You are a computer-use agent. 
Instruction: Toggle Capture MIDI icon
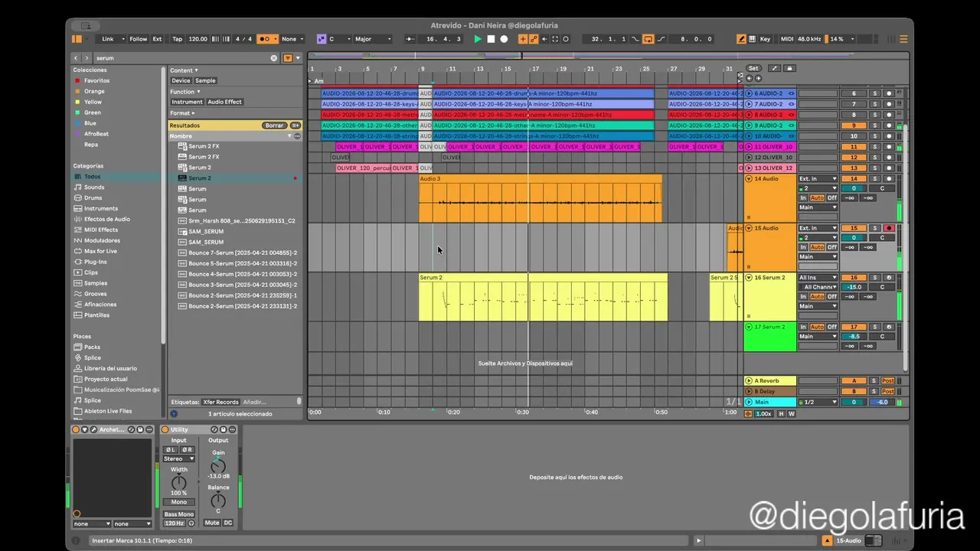(555, 39)
